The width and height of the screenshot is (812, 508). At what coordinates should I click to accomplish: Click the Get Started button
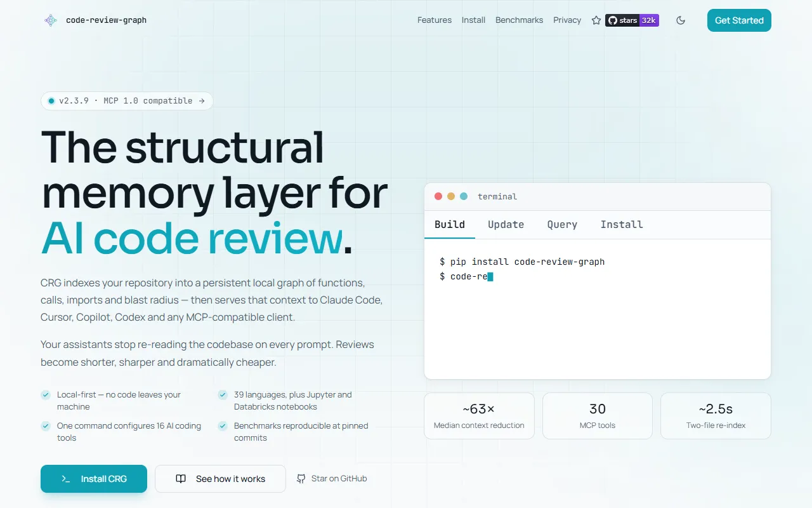[x=739, y=20]
